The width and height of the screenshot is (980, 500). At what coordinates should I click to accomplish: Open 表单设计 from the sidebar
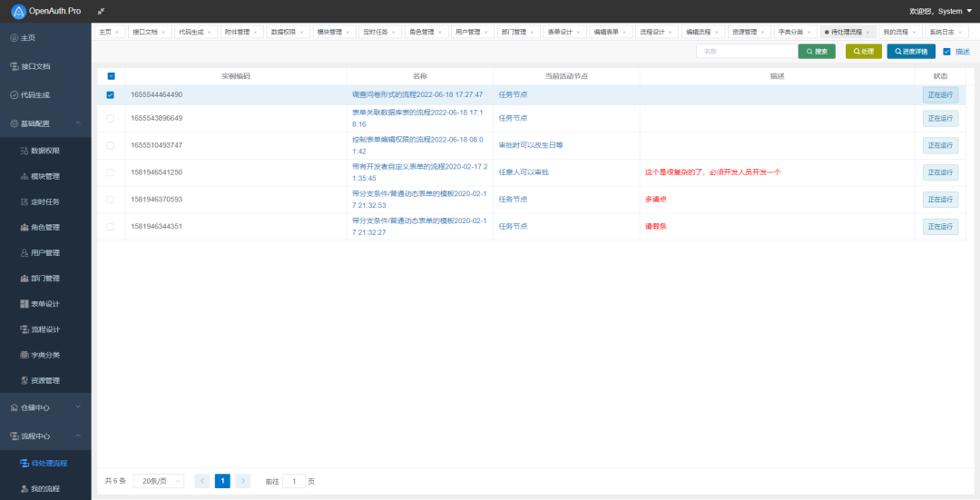[45, 304]
